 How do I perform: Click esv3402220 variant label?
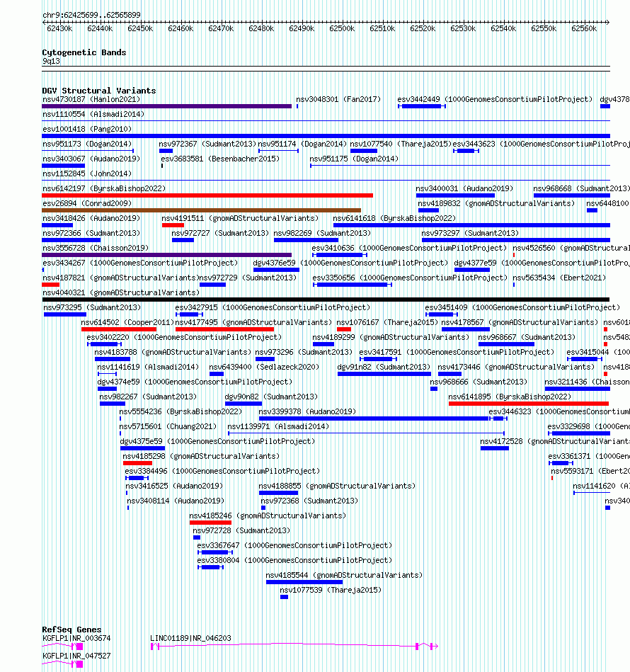(x=184, y=337)
